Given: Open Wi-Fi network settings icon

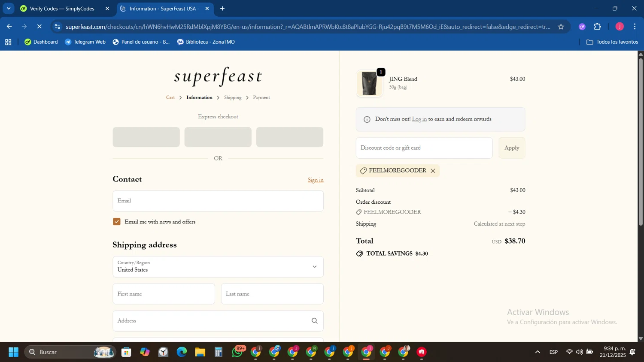Looking at the screenshot, I should point(569,352).
